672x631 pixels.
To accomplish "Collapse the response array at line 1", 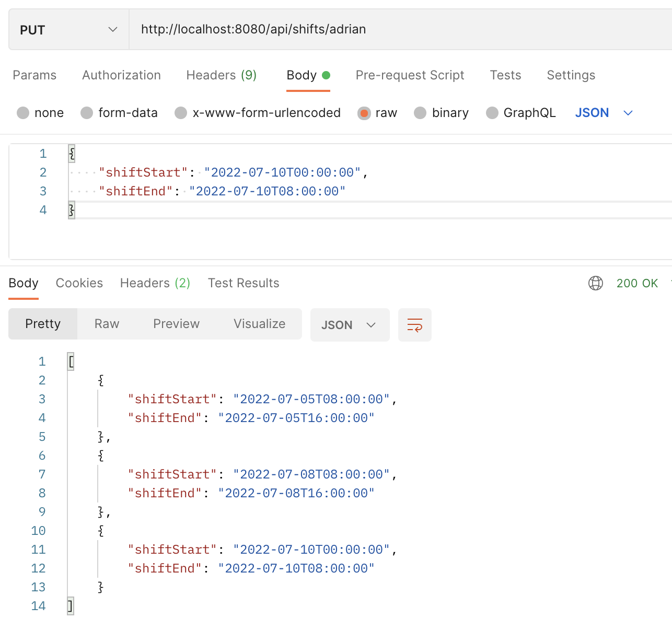I will (x=71, y=361).
